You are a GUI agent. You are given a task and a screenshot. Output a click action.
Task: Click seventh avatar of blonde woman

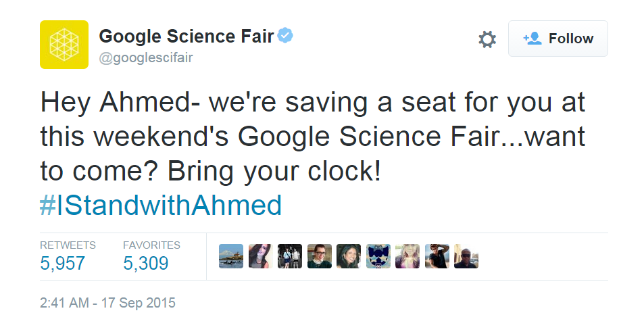(407, 256)
